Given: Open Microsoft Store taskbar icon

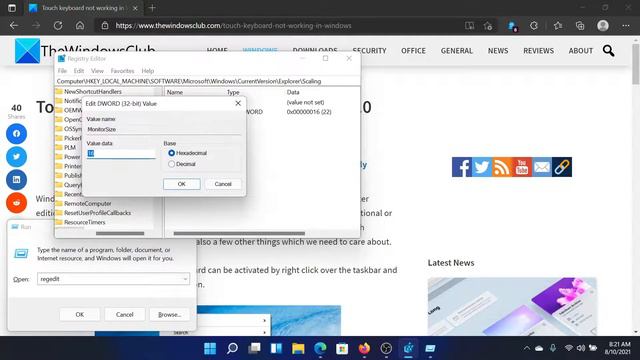Looking at the screenshot, I should click(342, 348).
